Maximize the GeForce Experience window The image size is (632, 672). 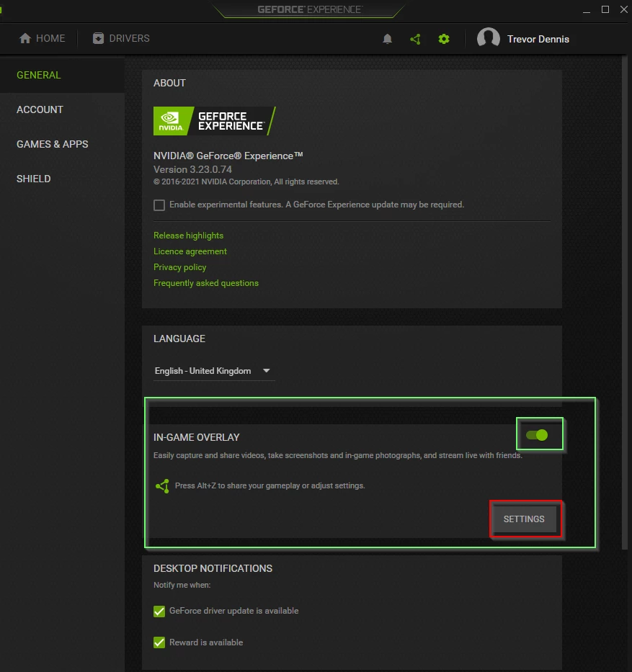coord(605,9)
